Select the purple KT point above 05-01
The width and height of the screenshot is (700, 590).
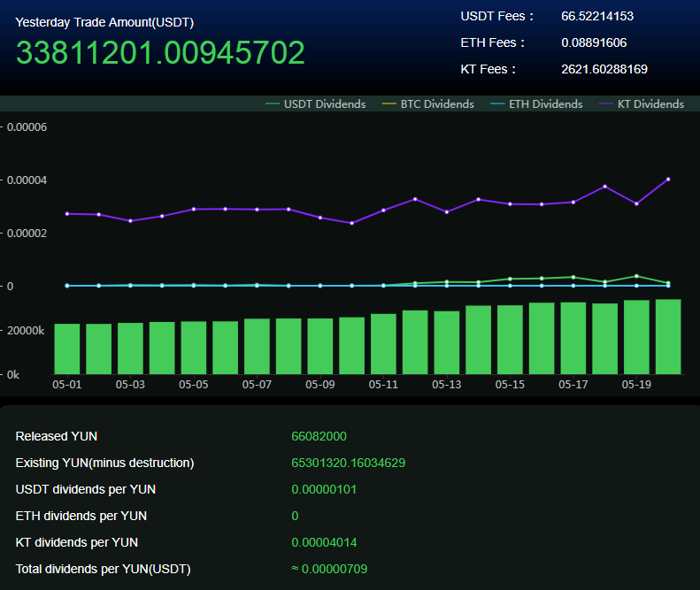(67, 214)
